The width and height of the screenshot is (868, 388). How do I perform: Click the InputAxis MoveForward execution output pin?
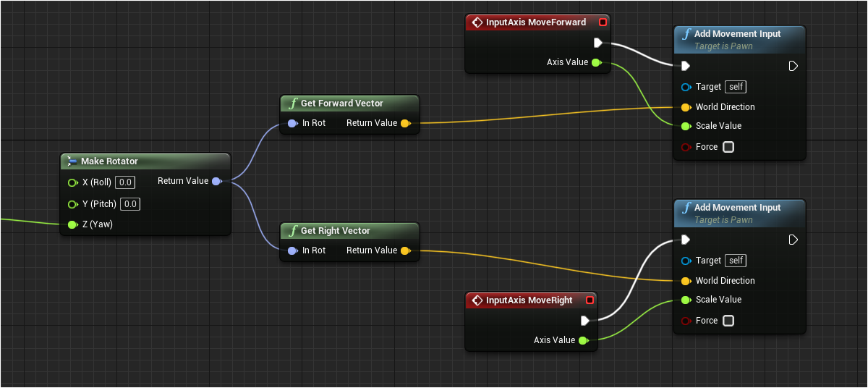[x=597, y=43]
